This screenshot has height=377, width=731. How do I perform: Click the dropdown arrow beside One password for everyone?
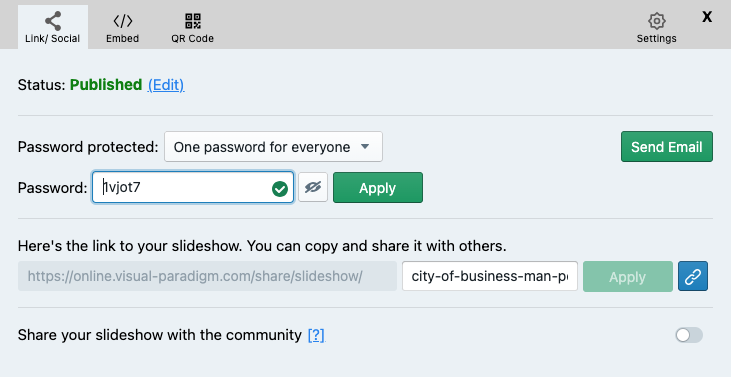[365, 147]
